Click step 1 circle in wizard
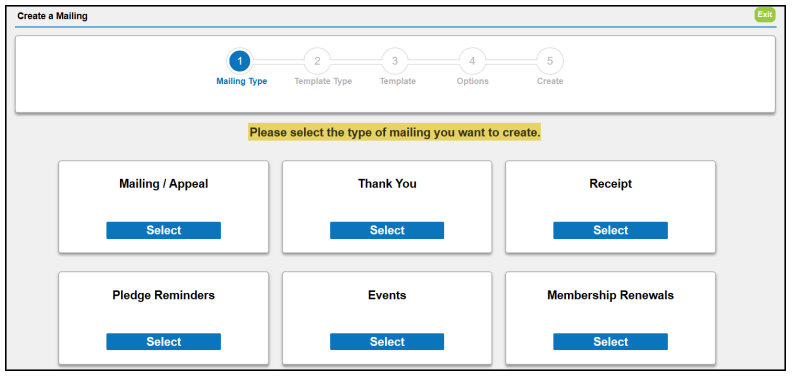793x378 pixels. (x=240, y=61)
